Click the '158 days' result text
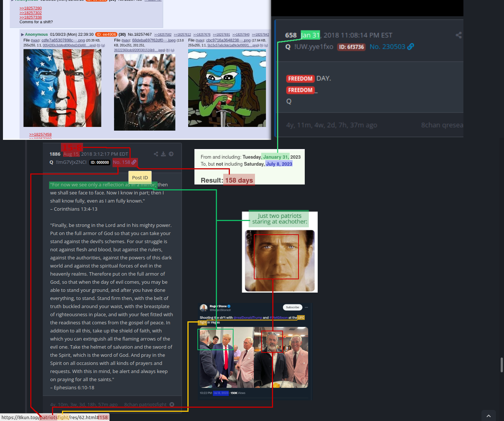This screenshot has width=504, height=421. 239,180
